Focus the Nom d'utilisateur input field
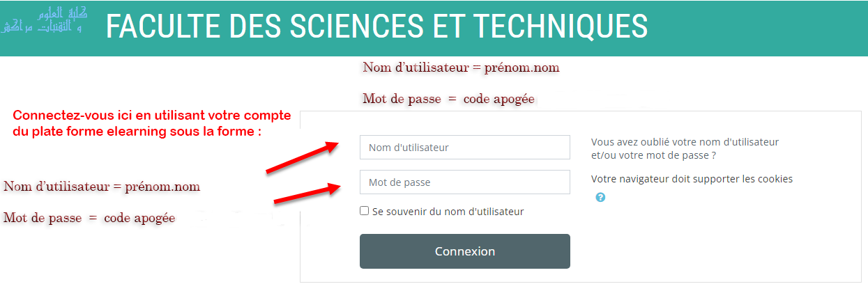This screenshot has height=291, width=868. (x=465, y=148)
